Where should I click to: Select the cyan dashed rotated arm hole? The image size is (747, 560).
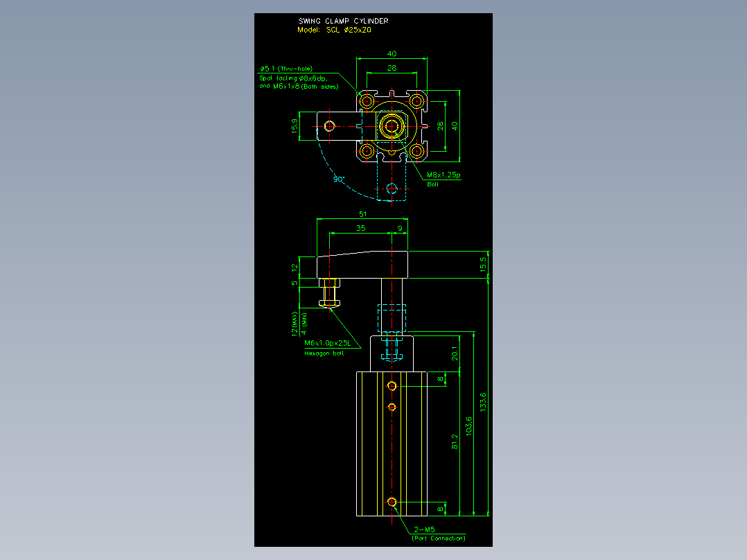click(392, 189)
